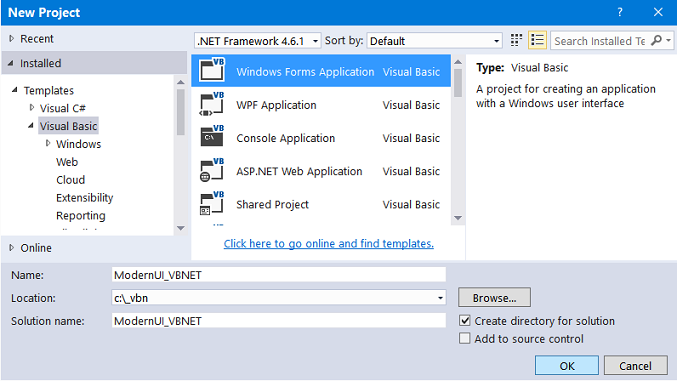Select the Windows Forms Application template icon
The width and height of the screenshot is (677, 381).
tap(212, 70)
